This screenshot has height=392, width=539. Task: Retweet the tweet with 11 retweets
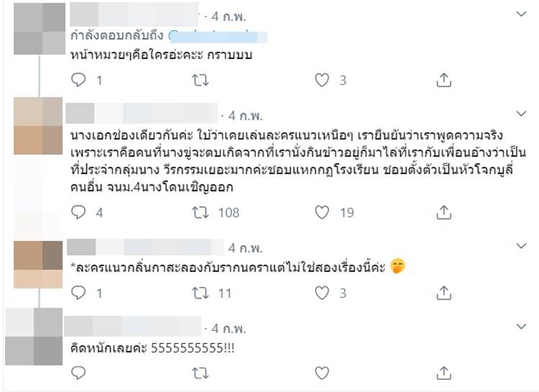[202, 293]
